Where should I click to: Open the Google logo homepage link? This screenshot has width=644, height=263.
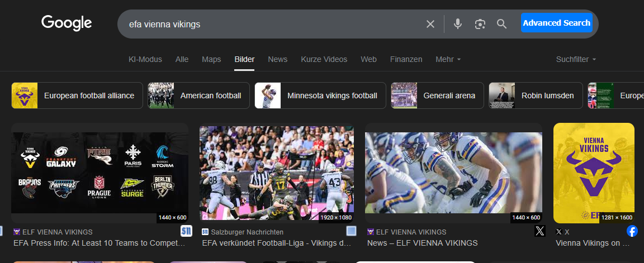67,23
